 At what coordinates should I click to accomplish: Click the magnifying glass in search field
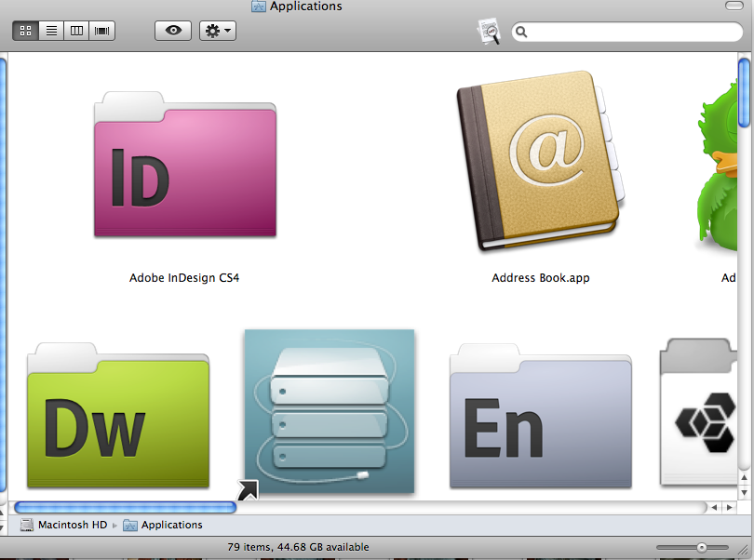521,32
